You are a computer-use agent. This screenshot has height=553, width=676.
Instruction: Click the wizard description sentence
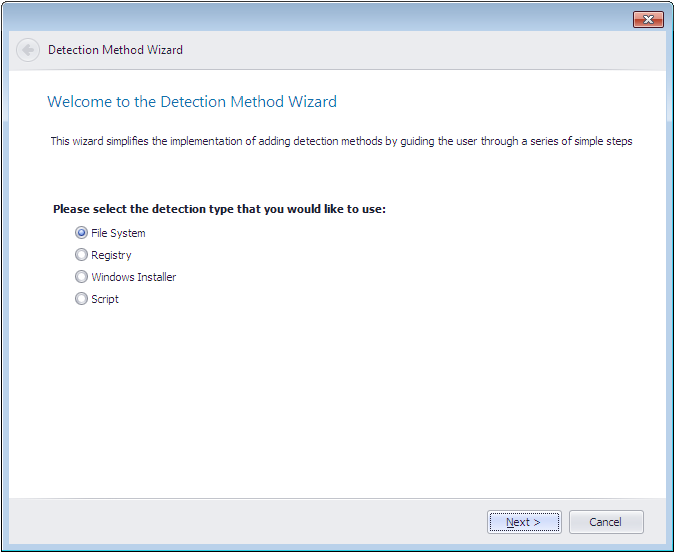[x=341, y=141]
